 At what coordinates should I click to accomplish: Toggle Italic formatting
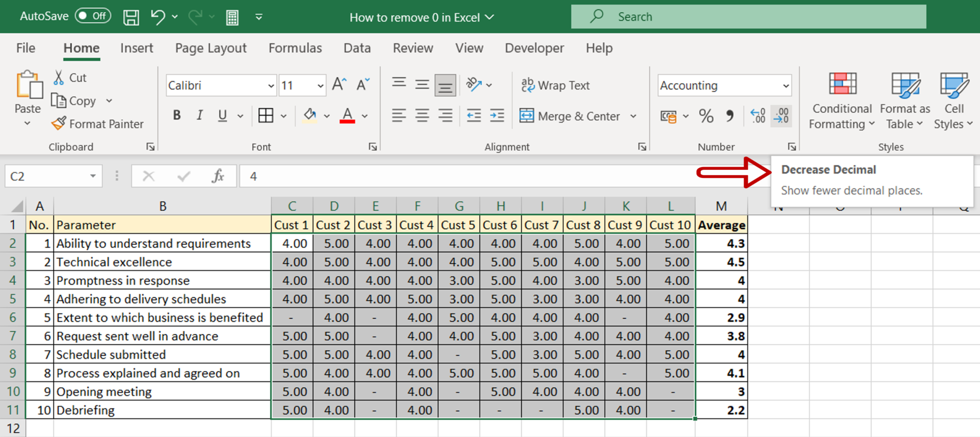point(200,115)
